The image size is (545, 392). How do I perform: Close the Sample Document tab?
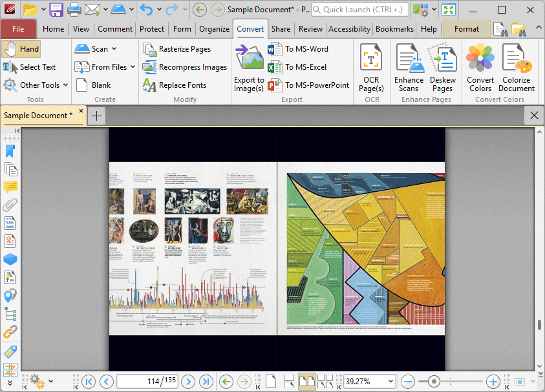coord(81,111)
